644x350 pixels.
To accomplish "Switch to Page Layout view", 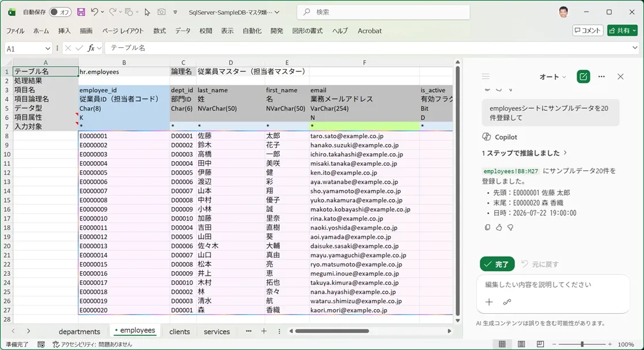I will [521, 344].
